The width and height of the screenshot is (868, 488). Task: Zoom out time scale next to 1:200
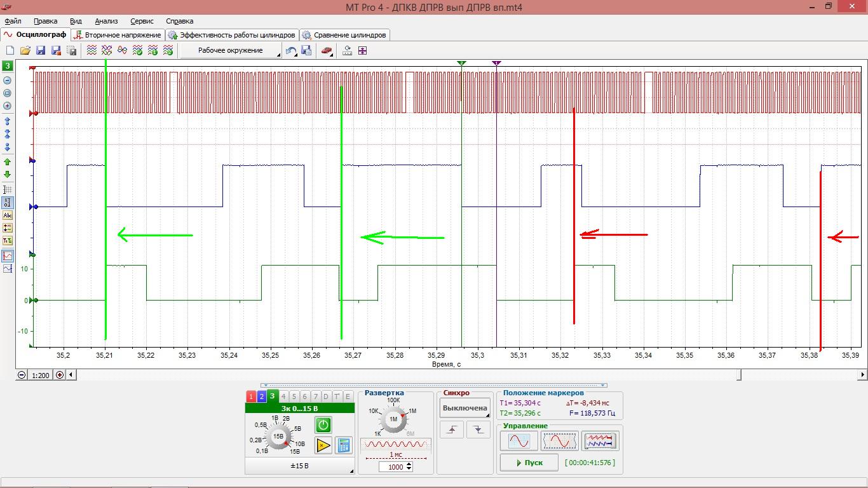coord(22,375)
